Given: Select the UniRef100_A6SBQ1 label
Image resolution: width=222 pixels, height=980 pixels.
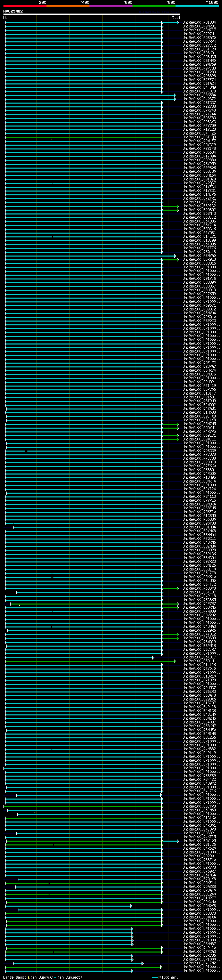Looking at the screenshot, I should 199,469.
